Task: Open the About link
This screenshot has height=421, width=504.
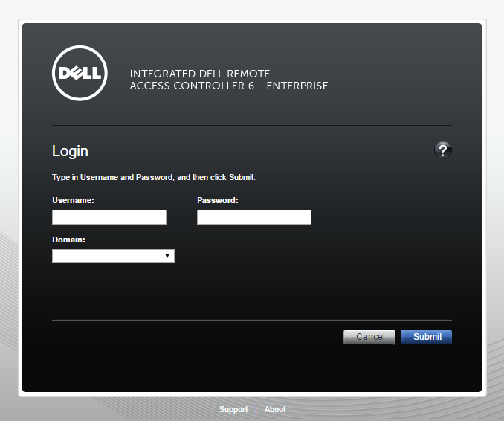Action: 275,410
